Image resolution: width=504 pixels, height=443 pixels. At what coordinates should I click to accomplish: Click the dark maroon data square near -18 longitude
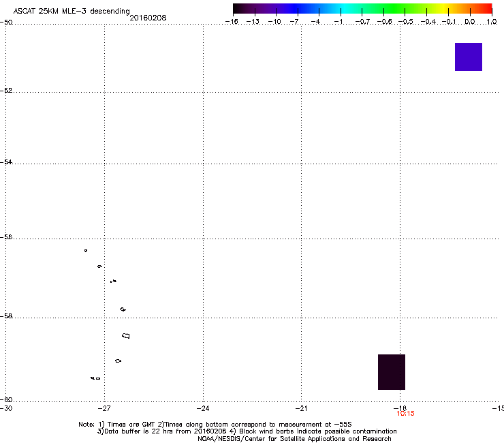pos(392,372)
